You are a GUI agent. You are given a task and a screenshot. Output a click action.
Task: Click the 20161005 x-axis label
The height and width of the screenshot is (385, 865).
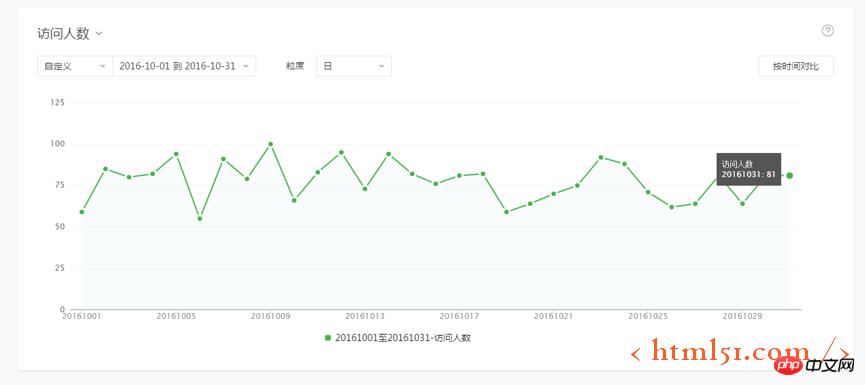tap(176, 317)
